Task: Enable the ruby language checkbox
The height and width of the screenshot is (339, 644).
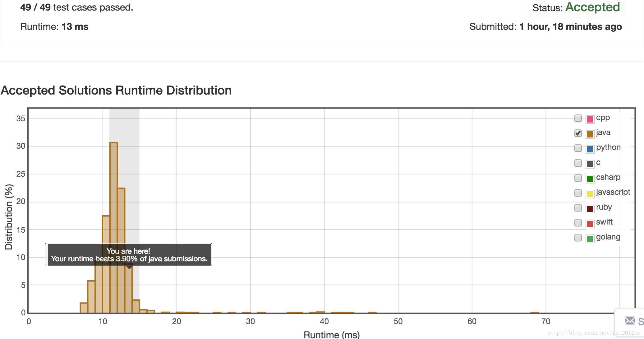Action: point(578,208)
